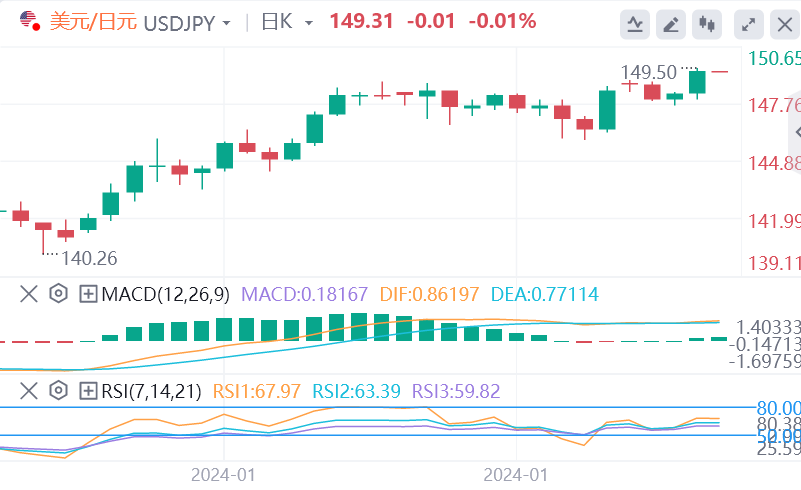801x490 pixels.
Task: Remove the MACD indicator
Action: 29,294
